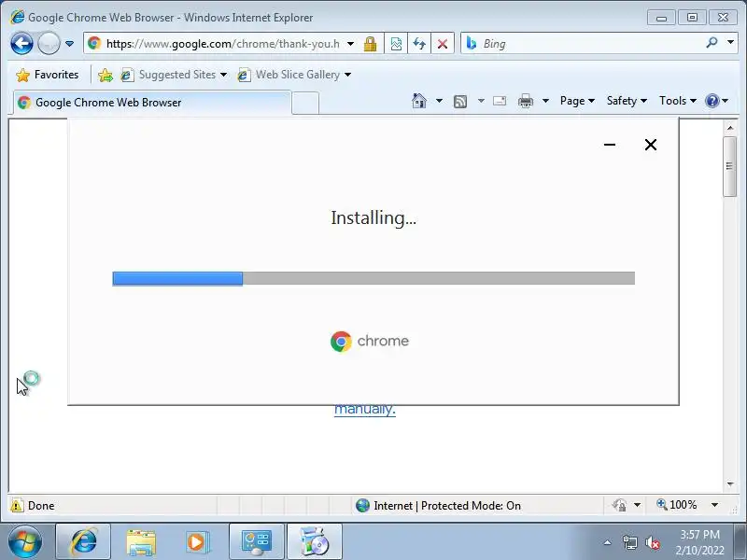Viewport: 747px width, 560px height.
Task: Click the muted volume tray icon
Action: pos(653,542)
